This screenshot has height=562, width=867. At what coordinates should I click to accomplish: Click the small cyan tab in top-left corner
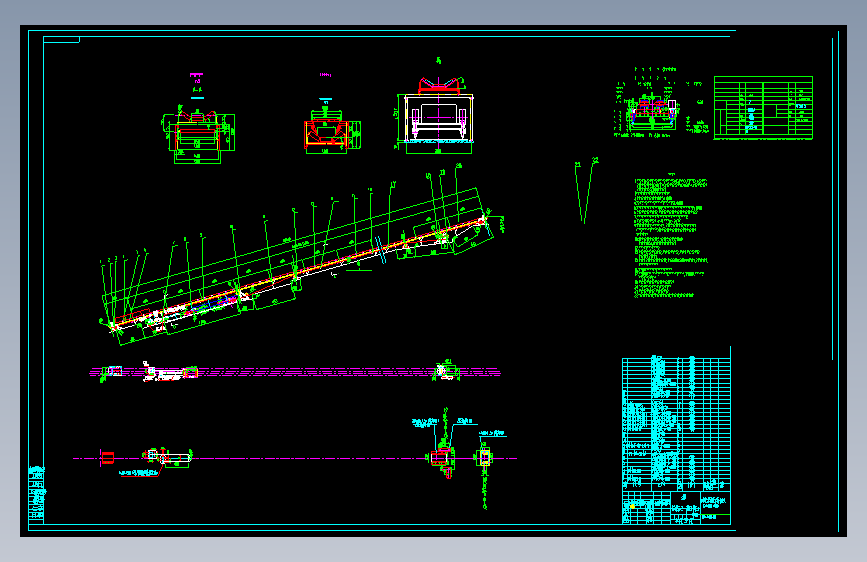61,40
